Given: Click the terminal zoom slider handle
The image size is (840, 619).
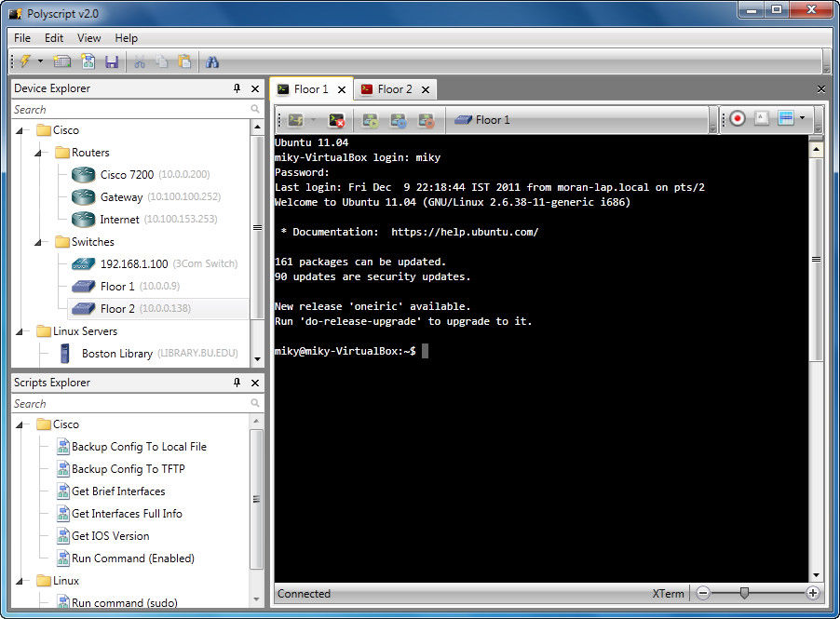Looking at the screenshot, I should click(x=743, y=593).
